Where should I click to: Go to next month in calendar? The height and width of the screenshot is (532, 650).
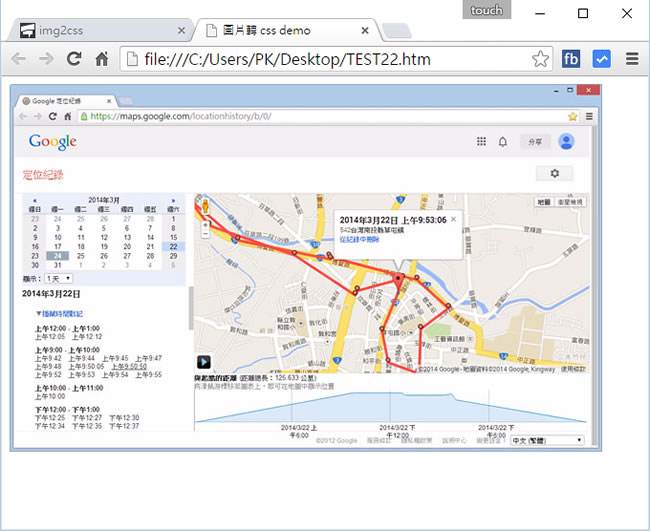coord(173,200)
